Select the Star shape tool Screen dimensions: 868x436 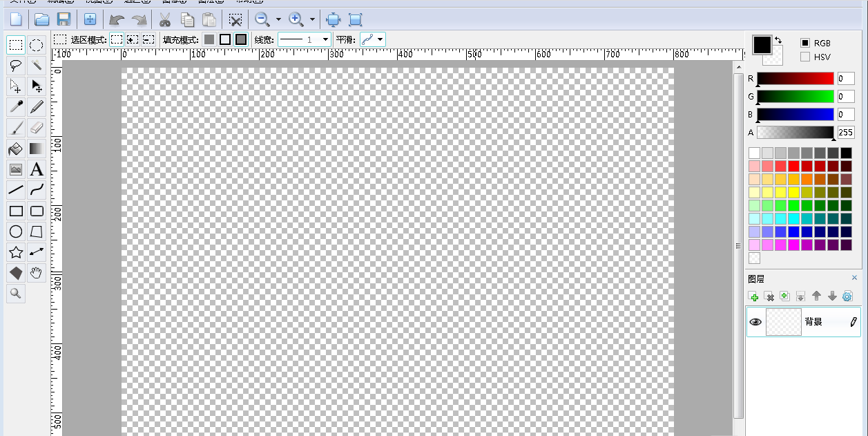click(16, 252)
